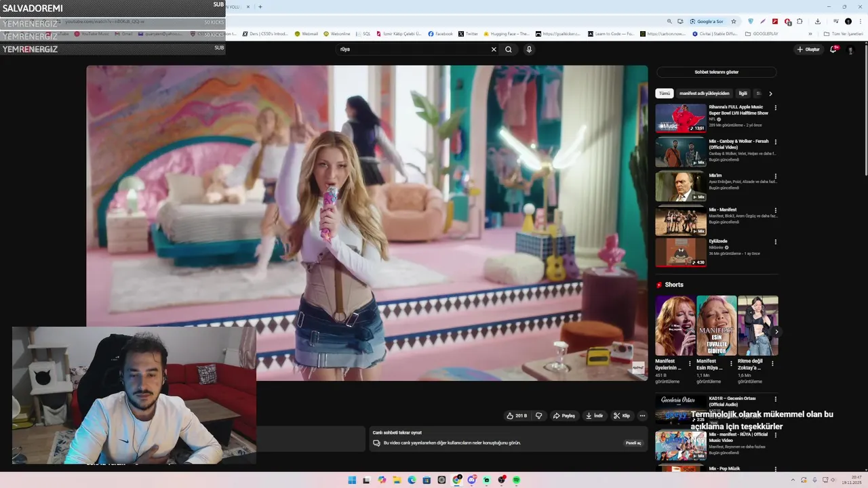Zoom indicator magnifier in address bar
The width and height of the screenshot is (868, 488).
670,21
